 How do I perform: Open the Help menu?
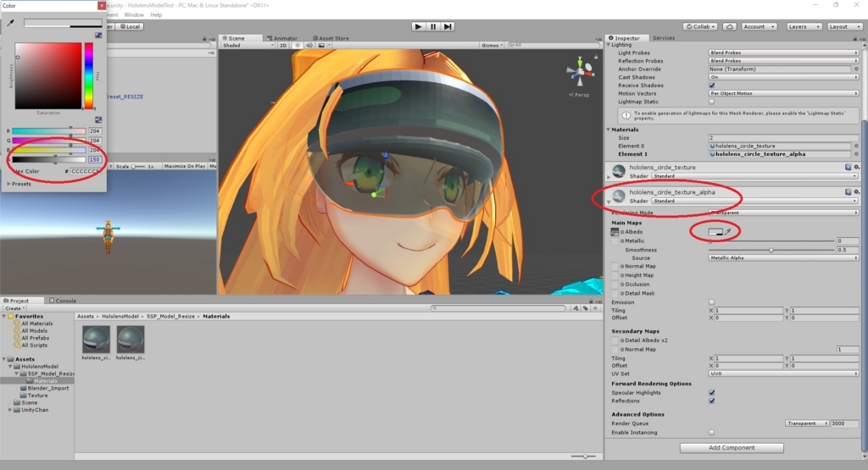tap(156, 15)
